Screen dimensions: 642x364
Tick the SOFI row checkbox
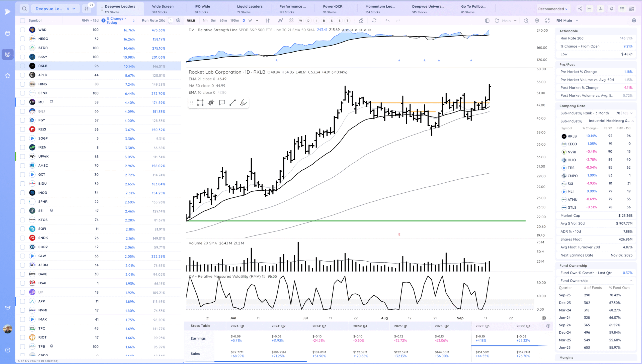(x=23, y=229)
